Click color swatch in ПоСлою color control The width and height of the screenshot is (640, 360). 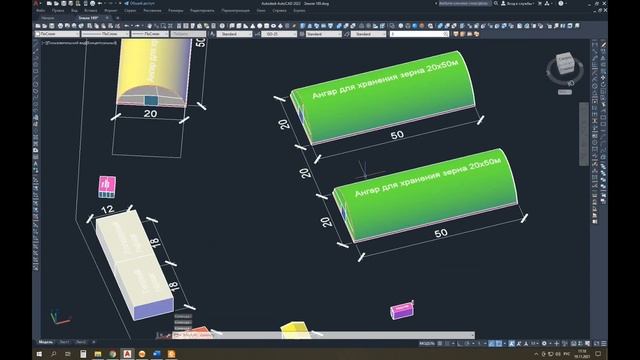38,34
